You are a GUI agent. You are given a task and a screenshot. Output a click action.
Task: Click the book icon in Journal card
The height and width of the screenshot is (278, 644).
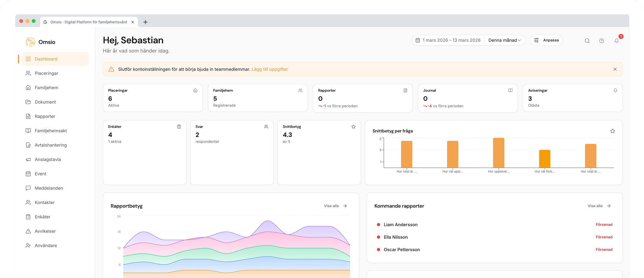[510, 90]
